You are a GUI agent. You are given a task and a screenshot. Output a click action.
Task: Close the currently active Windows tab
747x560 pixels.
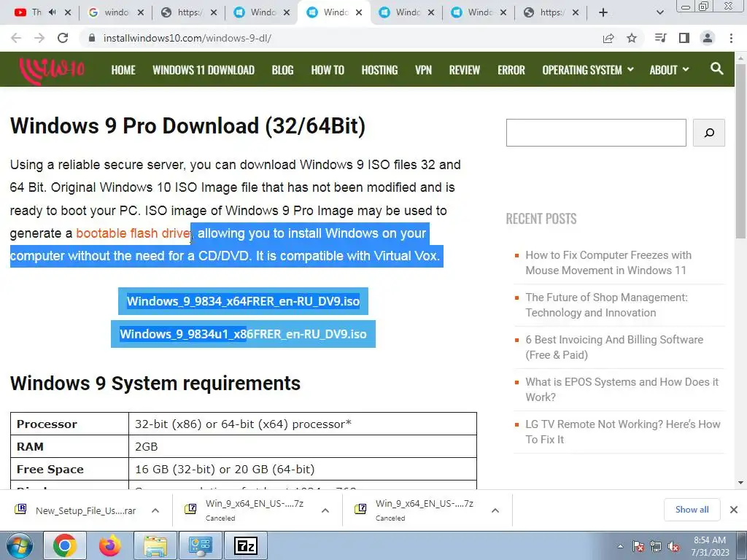point(359,12)
